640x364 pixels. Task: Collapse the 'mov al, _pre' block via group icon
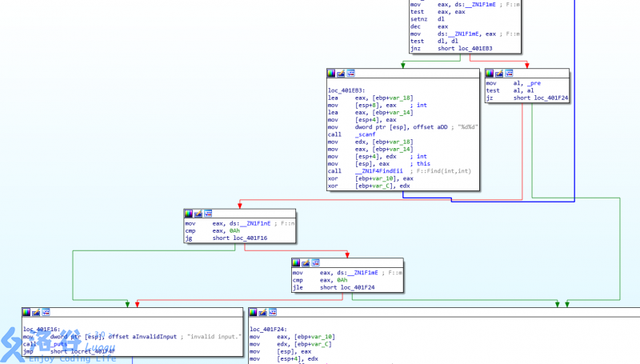tap(509, 73)
